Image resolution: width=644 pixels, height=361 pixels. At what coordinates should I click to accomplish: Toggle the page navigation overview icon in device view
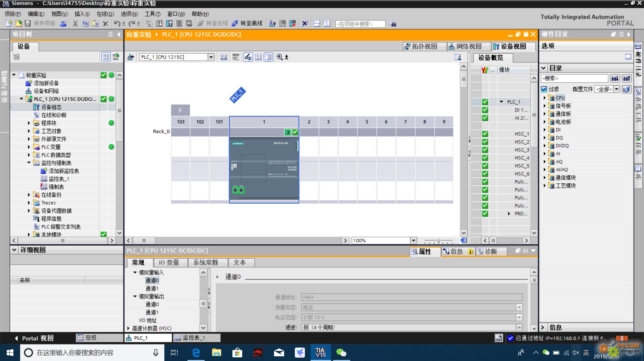[464, 240]
